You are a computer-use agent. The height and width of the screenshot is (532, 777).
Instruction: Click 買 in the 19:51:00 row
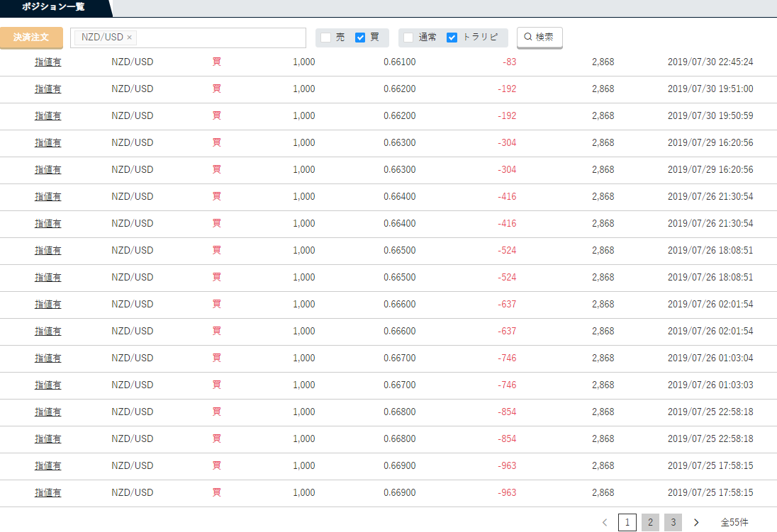click(x=216, y=89)
